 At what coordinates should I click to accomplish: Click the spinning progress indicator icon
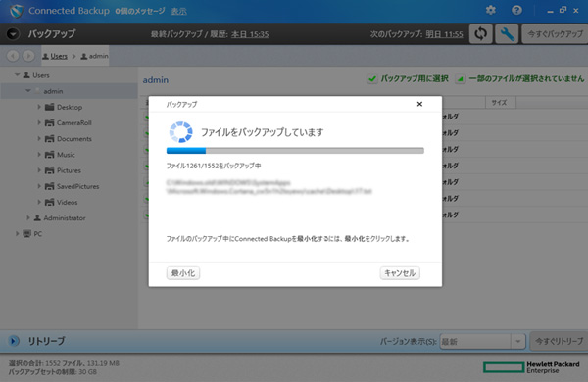point(180,132)
